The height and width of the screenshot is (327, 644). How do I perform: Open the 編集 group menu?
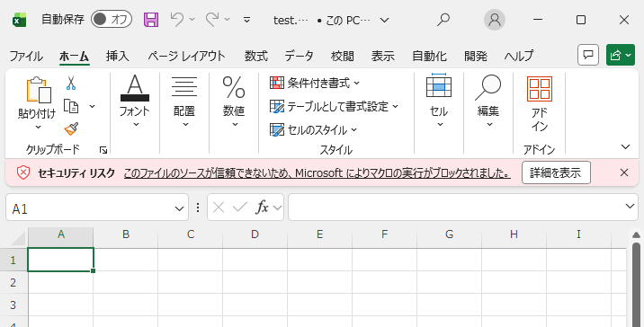coord(488,101)
